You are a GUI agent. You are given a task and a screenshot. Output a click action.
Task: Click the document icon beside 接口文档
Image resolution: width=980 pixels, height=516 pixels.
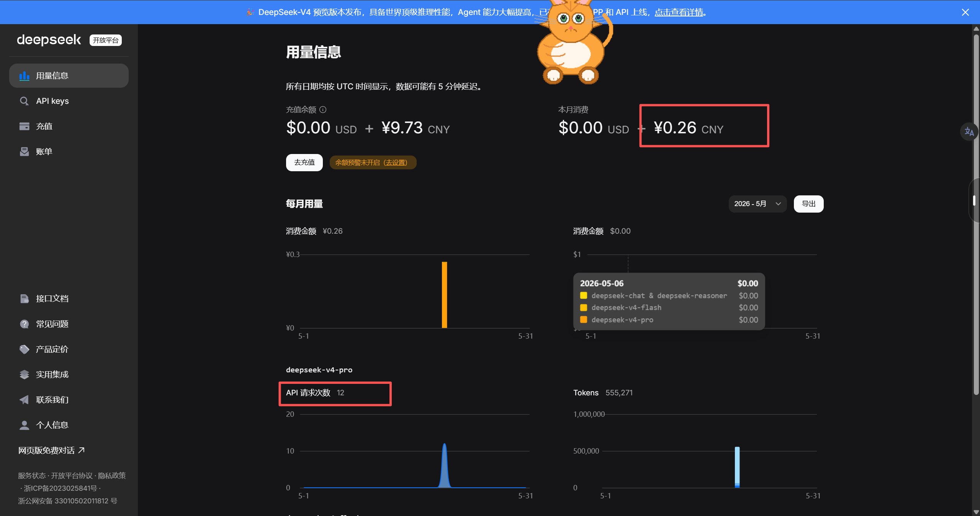(25, 299)
